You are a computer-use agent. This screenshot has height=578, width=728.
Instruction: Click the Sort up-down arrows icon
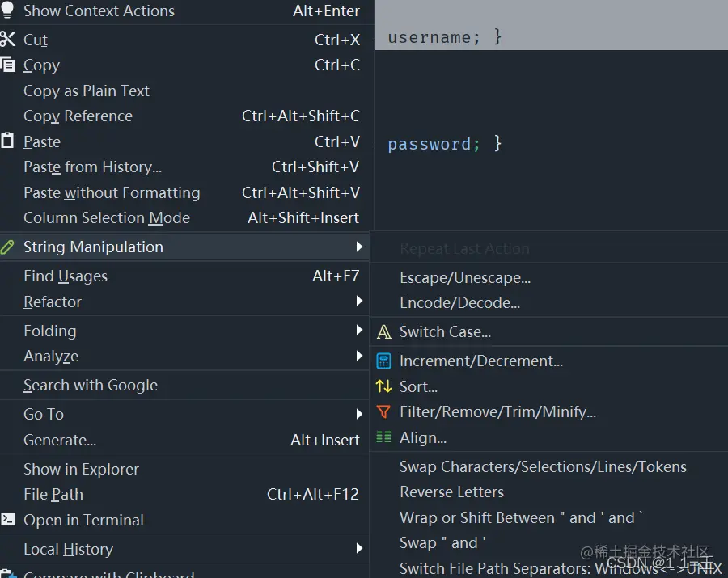pyautogui.click(x=383, y=386)
